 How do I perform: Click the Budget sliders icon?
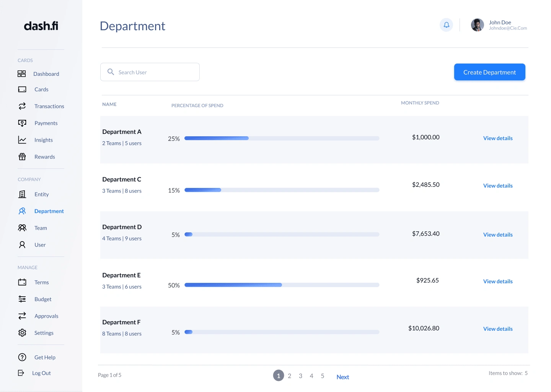click(x=22, y=299)
